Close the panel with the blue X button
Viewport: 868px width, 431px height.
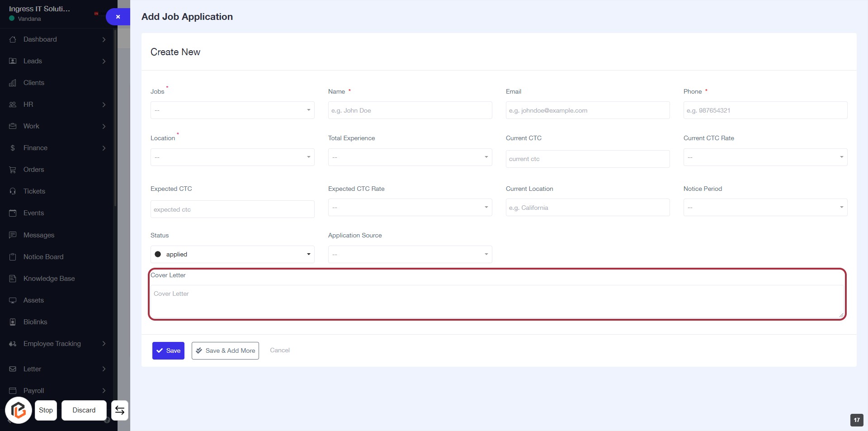click(x=118, y=17)
